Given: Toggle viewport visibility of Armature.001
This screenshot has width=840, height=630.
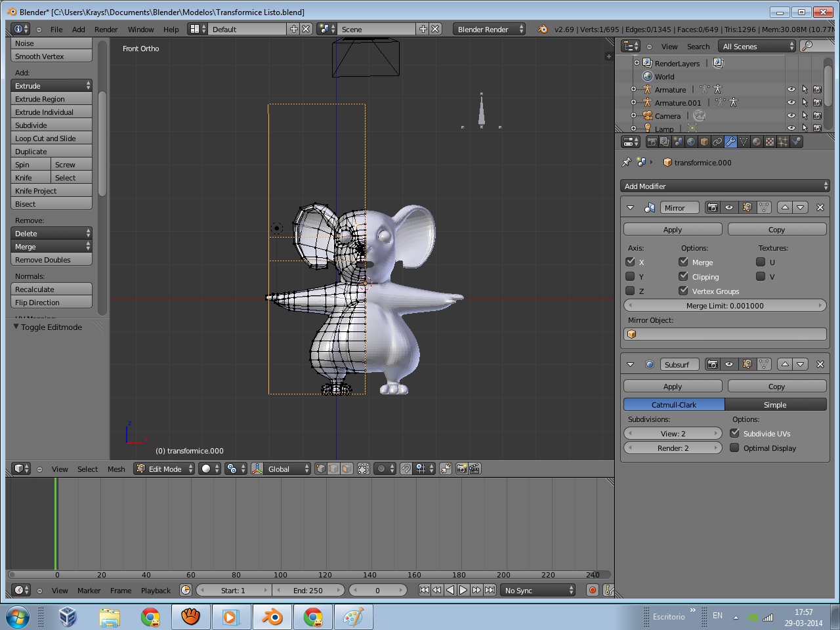Looking at the screenshot, I should coord(791,103).
